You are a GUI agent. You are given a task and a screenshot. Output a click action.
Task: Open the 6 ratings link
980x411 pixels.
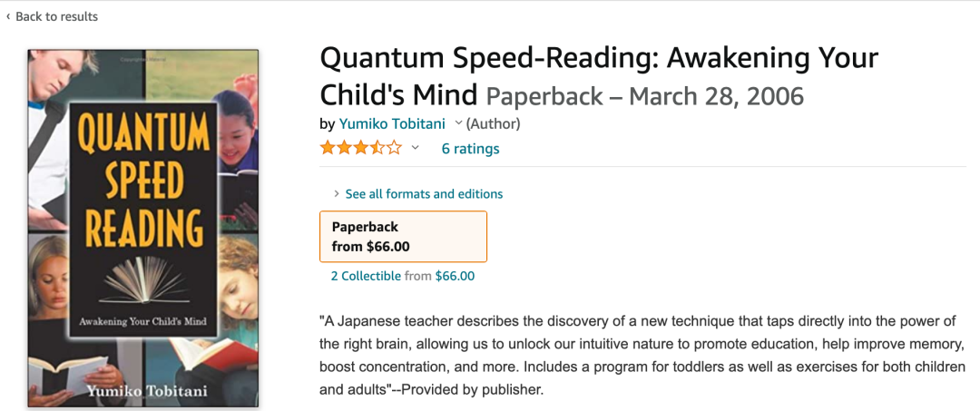click(x=470, y=149)
